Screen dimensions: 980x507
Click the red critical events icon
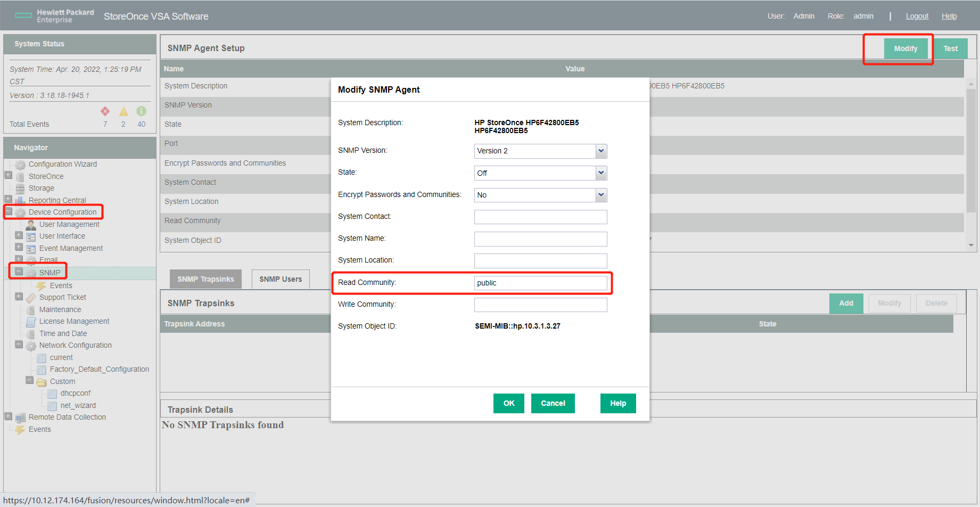pos(105,111)
